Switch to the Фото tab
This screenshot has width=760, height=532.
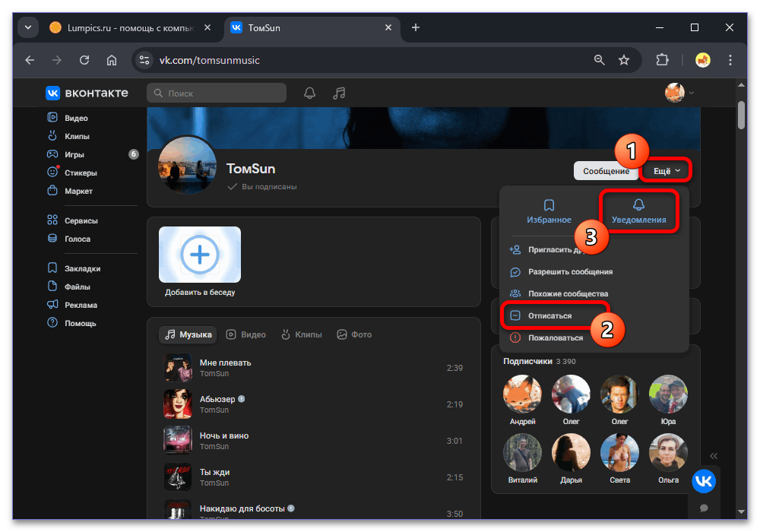354,334
